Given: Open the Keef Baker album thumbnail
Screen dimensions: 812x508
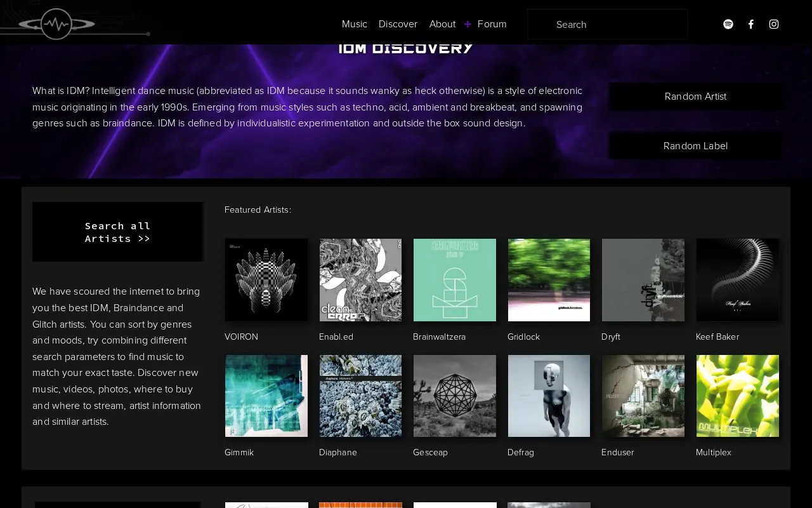Looking at the screenshot, I should coord(737,280).
